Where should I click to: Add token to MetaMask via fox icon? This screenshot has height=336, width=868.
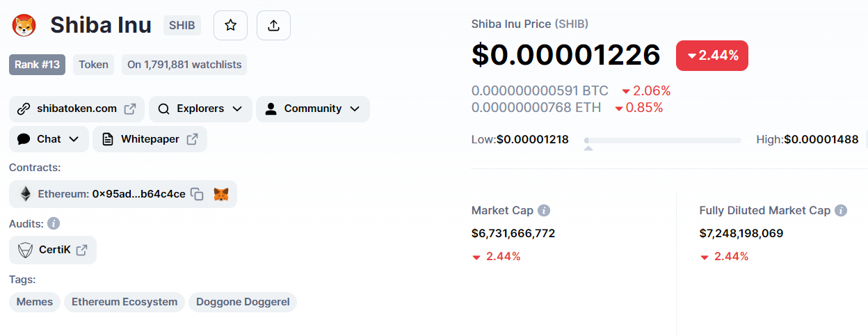(x=220, y=194)
